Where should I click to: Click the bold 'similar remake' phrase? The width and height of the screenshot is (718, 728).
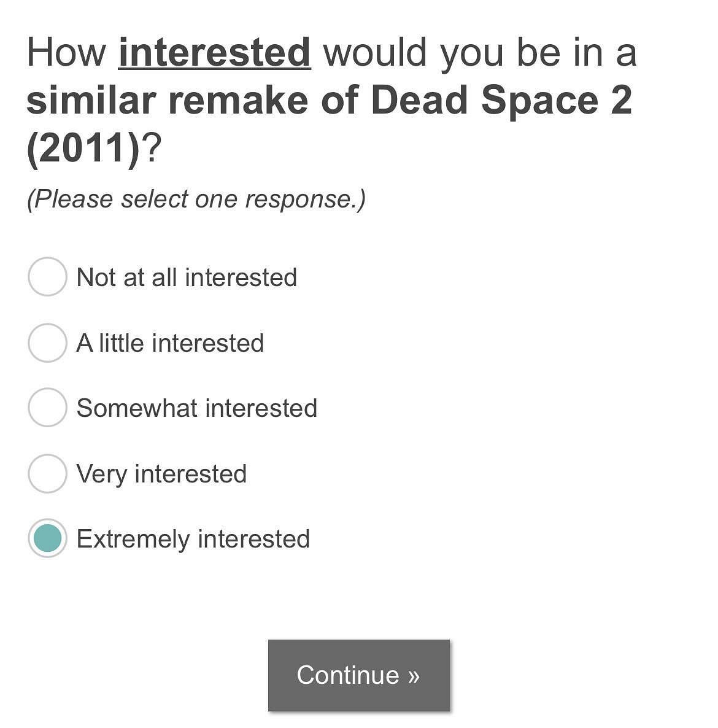[x=167, y=101]
